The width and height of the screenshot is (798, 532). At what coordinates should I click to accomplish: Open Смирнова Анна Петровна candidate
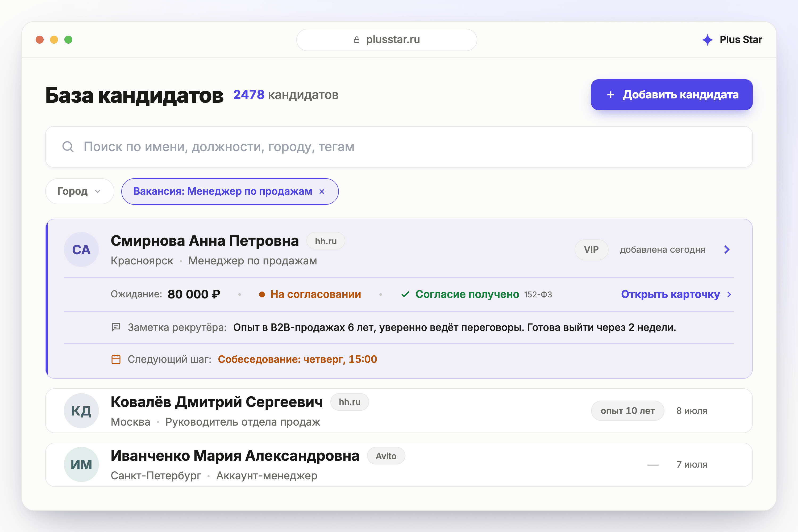point(205,241)
